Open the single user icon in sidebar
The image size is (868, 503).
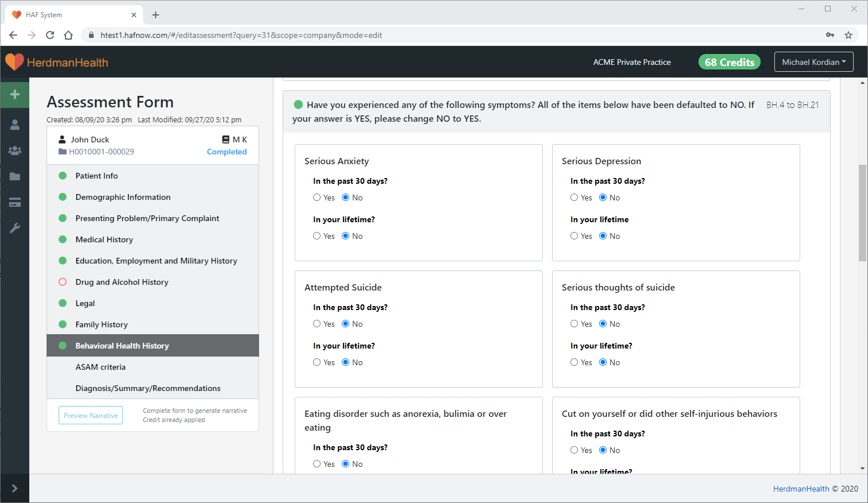[x=15, y=125]
